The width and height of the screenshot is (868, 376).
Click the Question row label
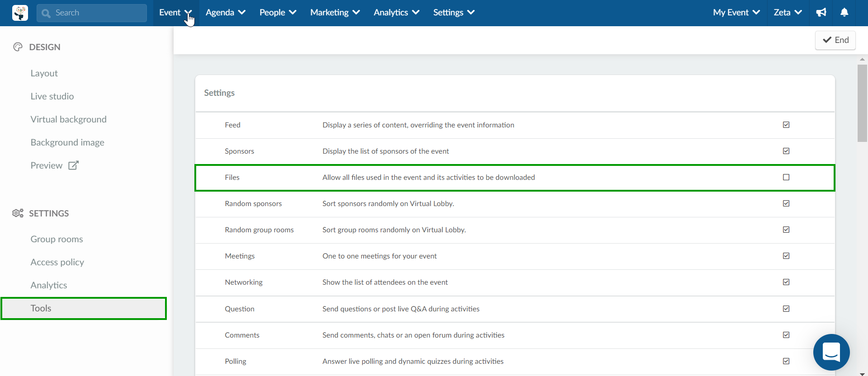click(240, 309)
